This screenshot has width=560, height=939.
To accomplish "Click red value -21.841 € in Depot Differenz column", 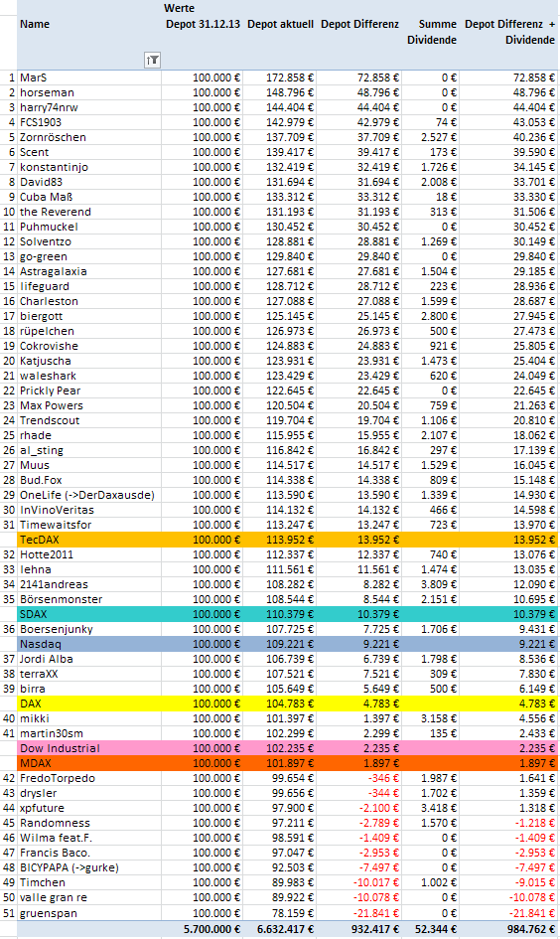I will (x=375, y=913).
